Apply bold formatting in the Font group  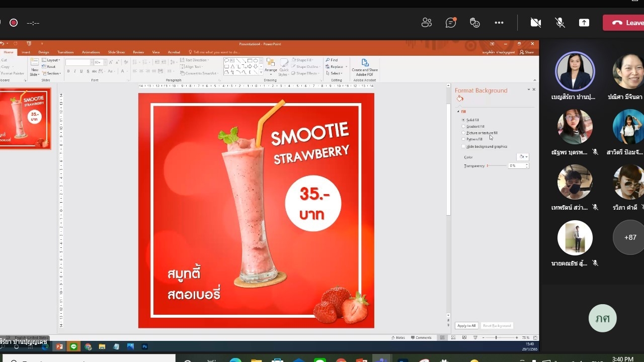click(x=68, y=72)
